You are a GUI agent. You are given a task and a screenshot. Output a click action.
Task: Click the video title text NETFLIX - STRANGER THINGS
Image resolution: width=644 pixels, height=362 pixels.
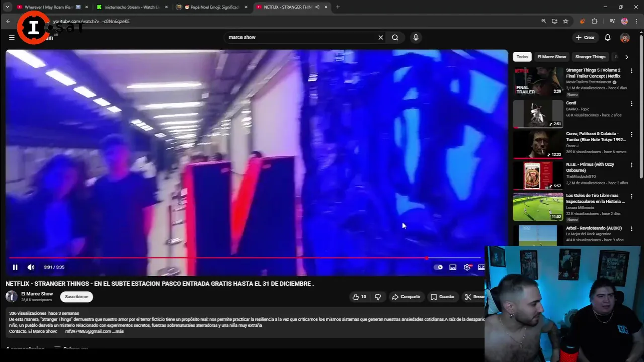pyautogui.click(x=159, y=284)
